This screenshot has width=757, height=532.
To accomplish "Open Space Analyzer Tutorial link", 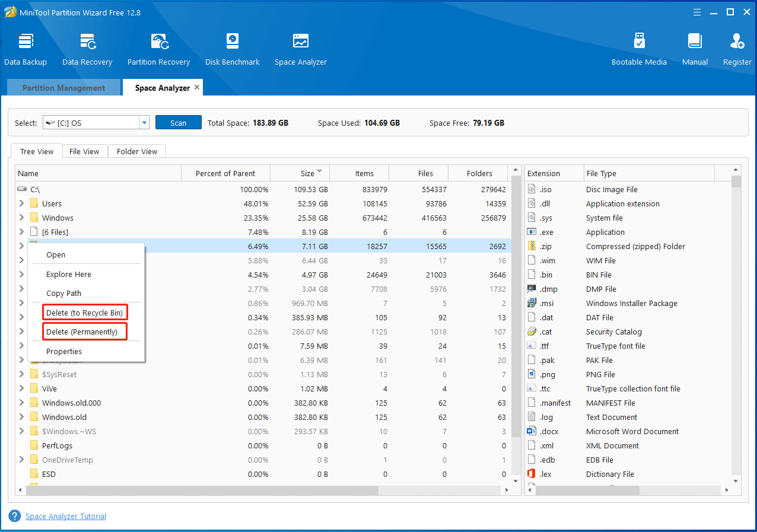I will 66,517.
